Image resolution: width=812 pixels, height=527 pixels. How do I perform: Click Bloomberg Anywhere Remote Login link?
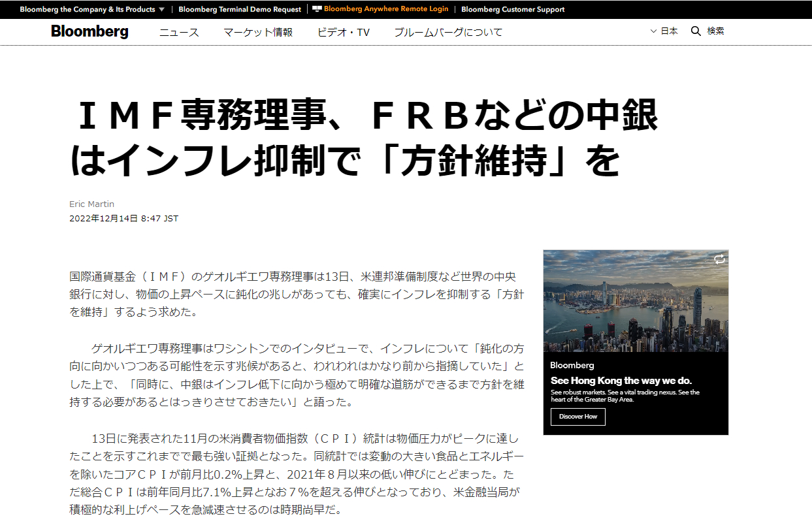[386, 9]
